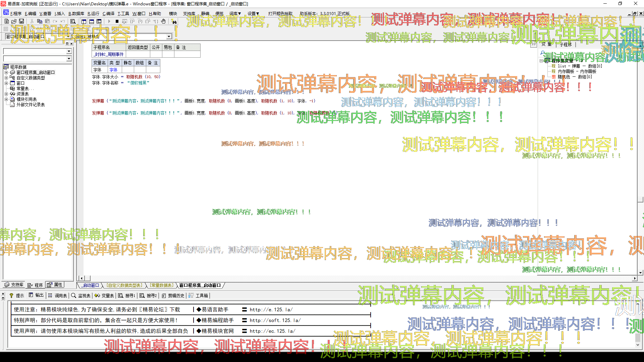Screen dimensions: 644x362
Task: Click the binoculars search help icon
Action: [x=174, y=21]
